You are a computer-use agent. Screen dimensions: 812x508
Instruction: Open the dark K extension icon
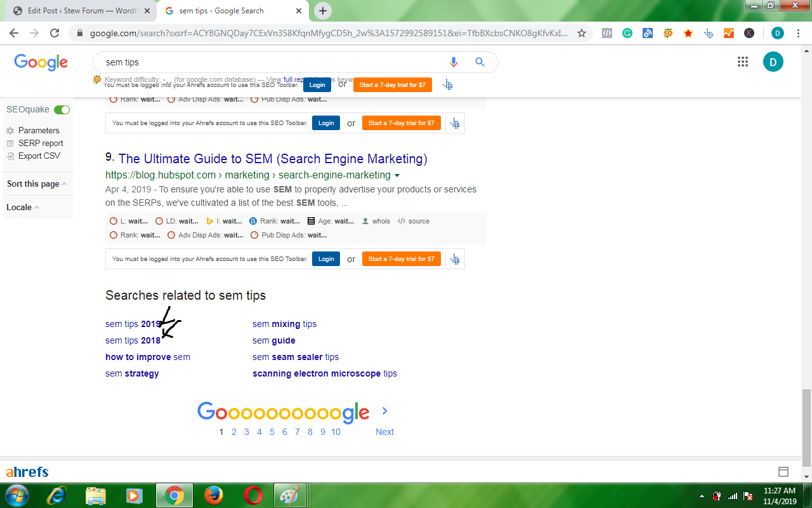click(x=749, y=33)
